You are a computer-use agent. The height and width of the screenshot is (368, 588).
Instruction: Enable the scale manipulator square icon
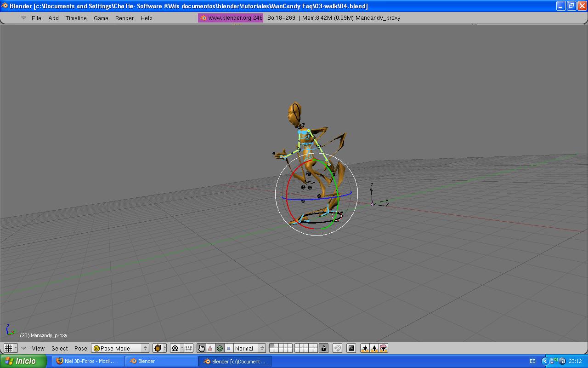coord(229,348)
